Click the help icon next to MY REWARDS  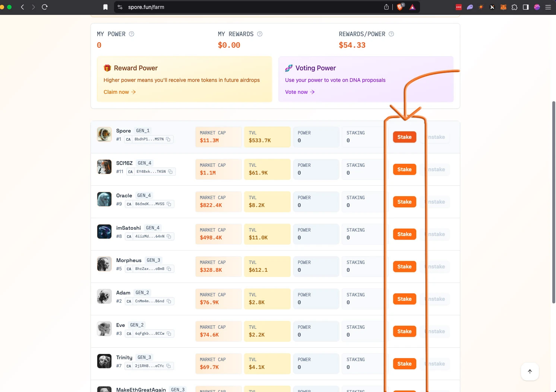pos(260,34)
